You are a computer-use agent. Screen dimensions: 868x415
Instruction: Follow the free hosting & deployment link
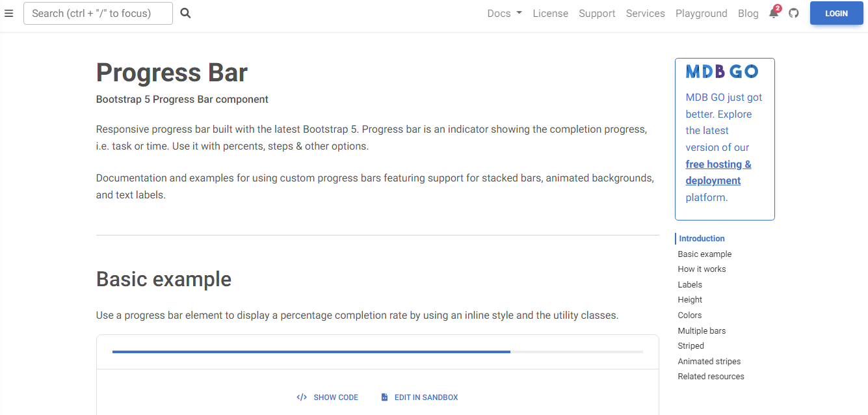718,172
